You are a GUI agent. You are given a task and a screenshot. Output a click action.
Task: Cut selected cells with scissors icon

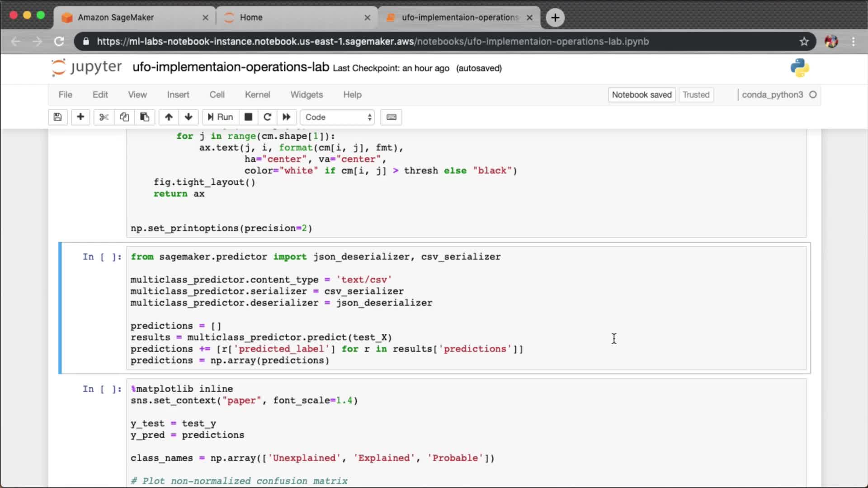click(x=104, y=117)
